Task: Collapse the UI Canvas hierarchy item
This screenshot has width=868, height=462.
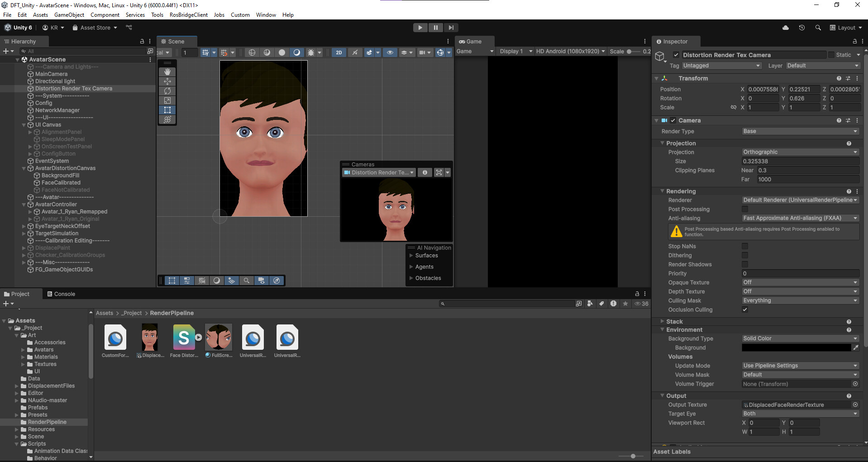Action: click(24, 125)
